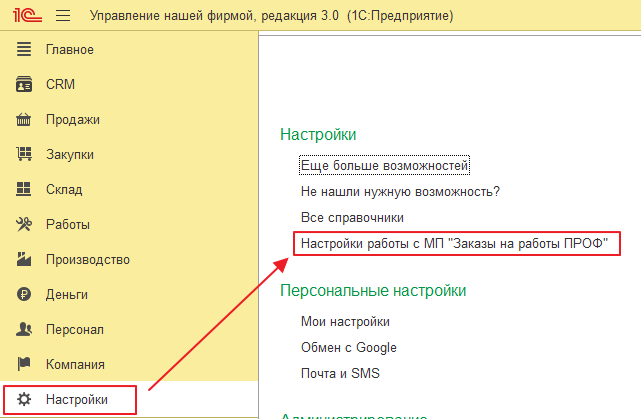Click the Настройки gear icon

(x=24, y=399)
